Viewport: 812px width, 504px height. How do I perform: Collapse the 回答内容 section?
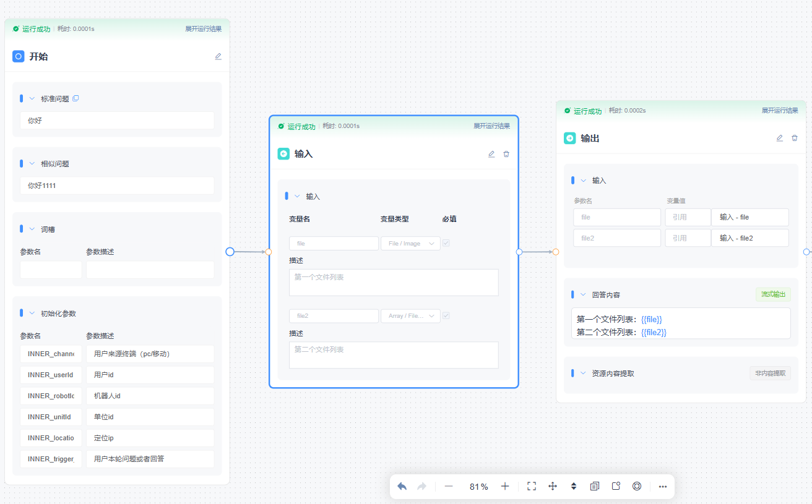pos(583,295)
